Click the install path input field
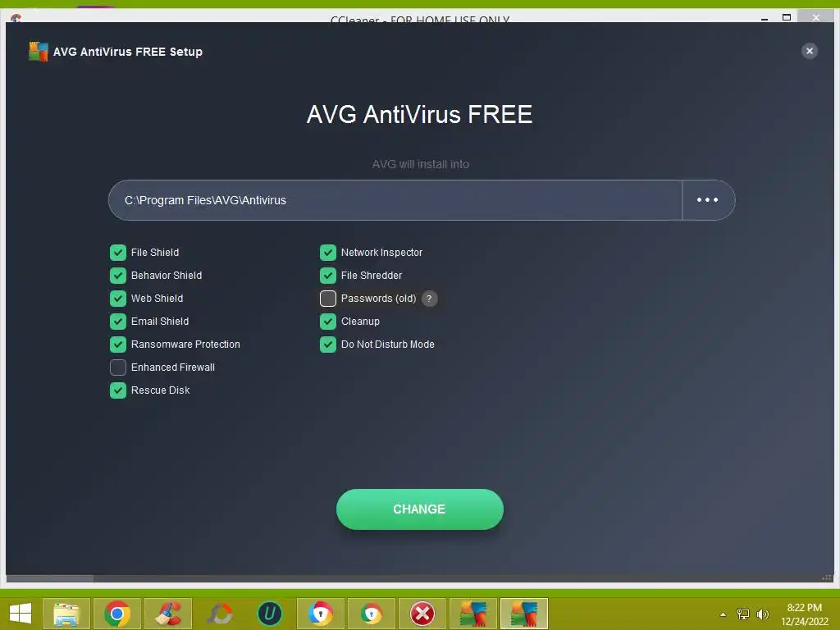 (x=395, y=200)
